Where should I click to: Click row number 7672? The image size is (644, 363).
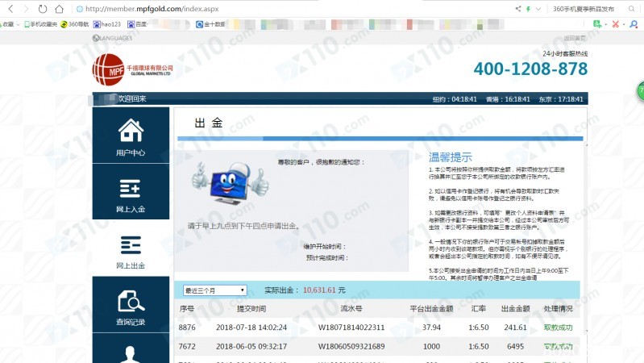coord(187,347)
